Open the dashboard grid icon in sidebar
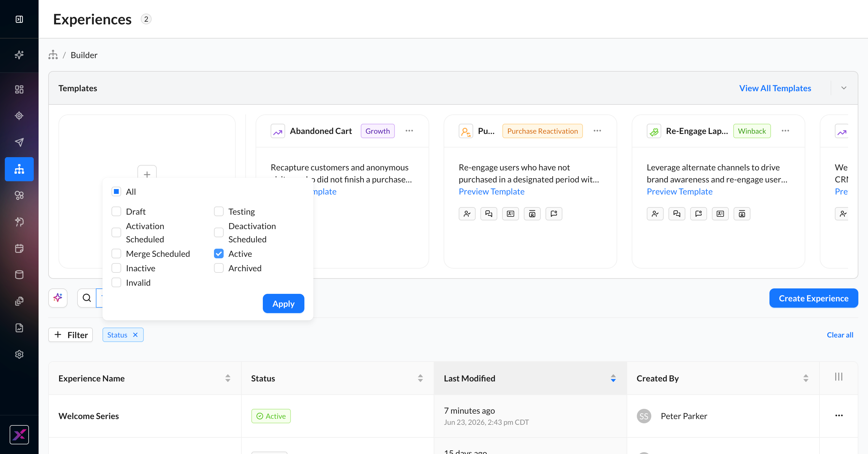 pos(19,89)
